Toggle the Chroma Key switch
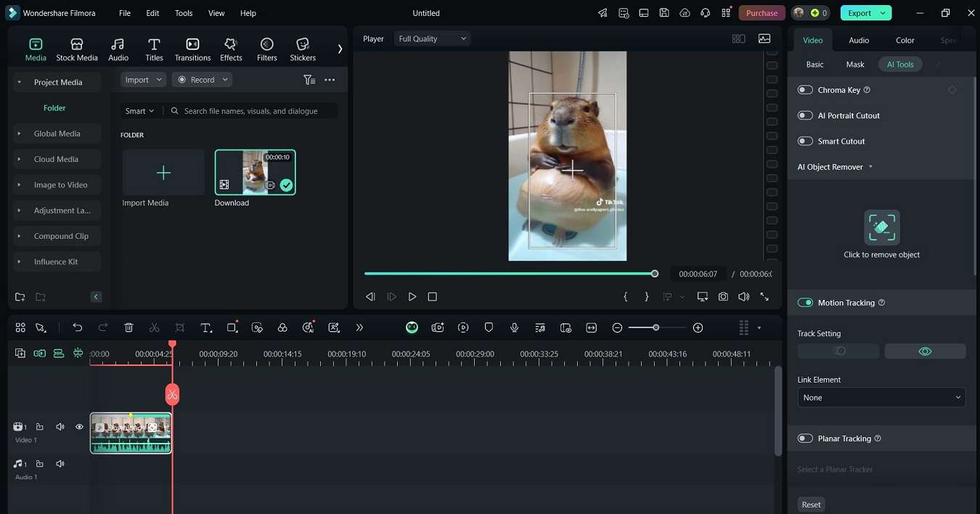Screen dimensions: 980x514 [805, 90]
